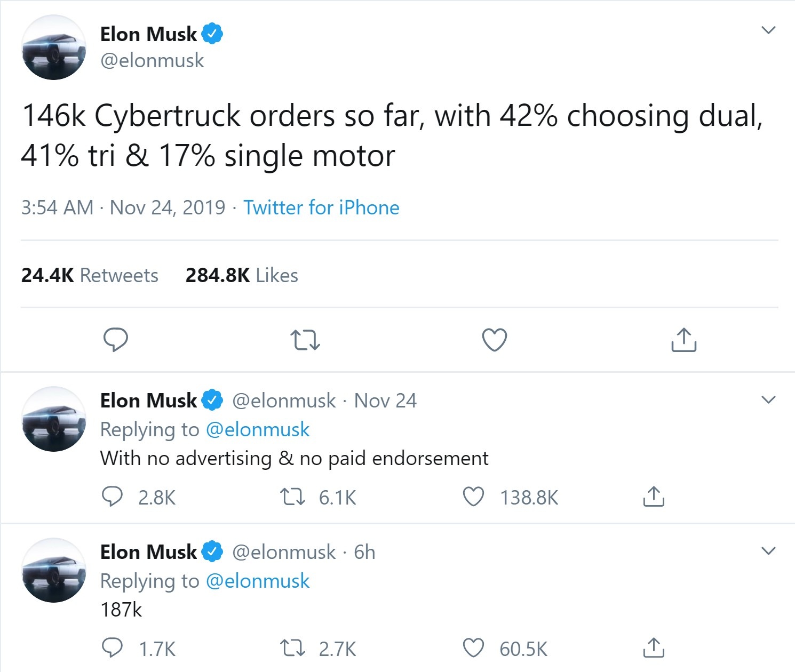Image resolution: width=795 pixels, height=672 pixels.
Task: Retweet the '187k' reply
Action: click(x=292, y=649)
